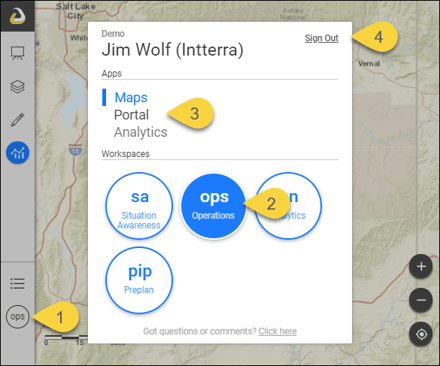
Task: Select the Operations workspace circle
Action: coord(213,206)
